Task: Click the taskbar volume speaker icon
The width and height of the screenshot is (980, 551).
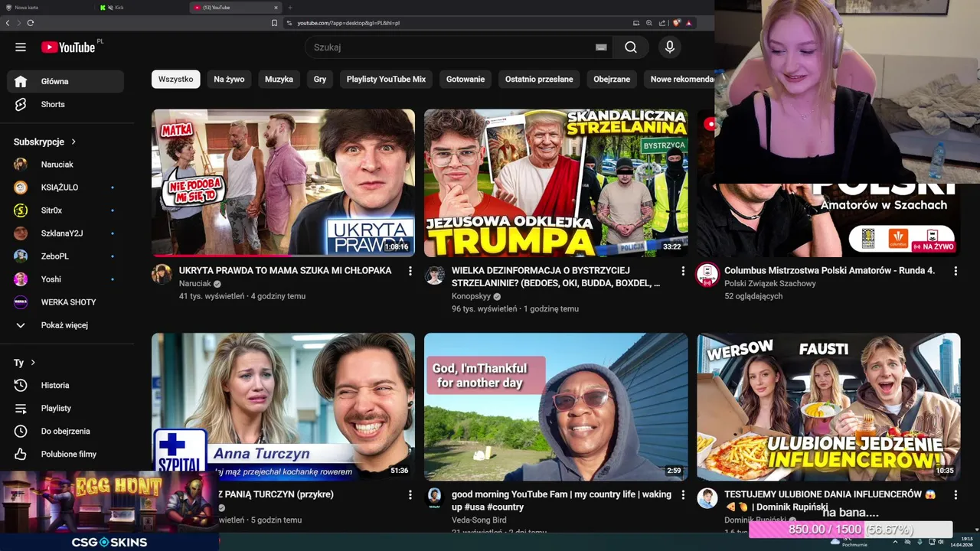Action: point(941,542)
